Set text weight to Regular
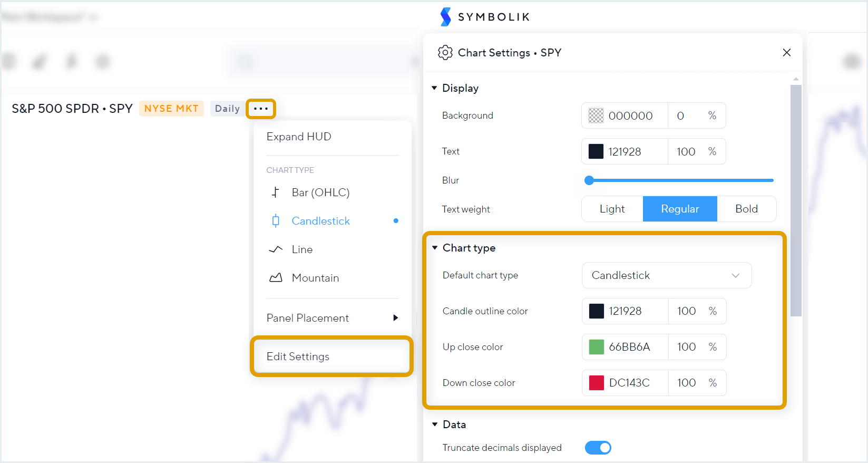Screen dimensions: 868x463 point(680,209)
